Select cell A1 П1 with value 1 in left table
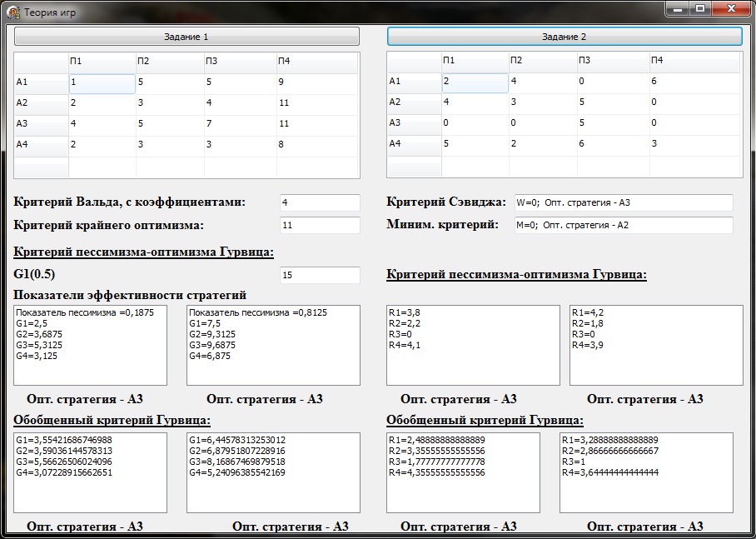This screenshot has height=539, width=756. coord(102,84)
